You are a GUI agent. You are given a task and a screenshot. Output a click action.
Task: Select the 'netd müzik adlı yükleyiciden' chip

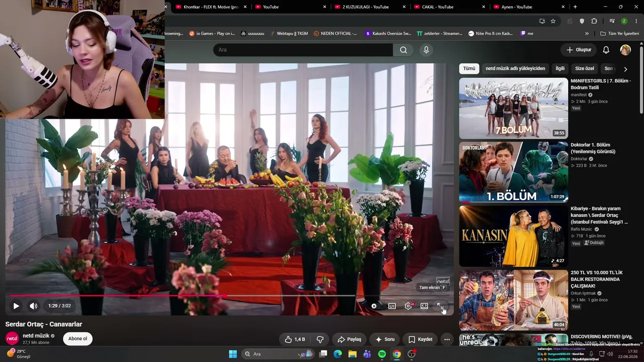tap(515, 68)
